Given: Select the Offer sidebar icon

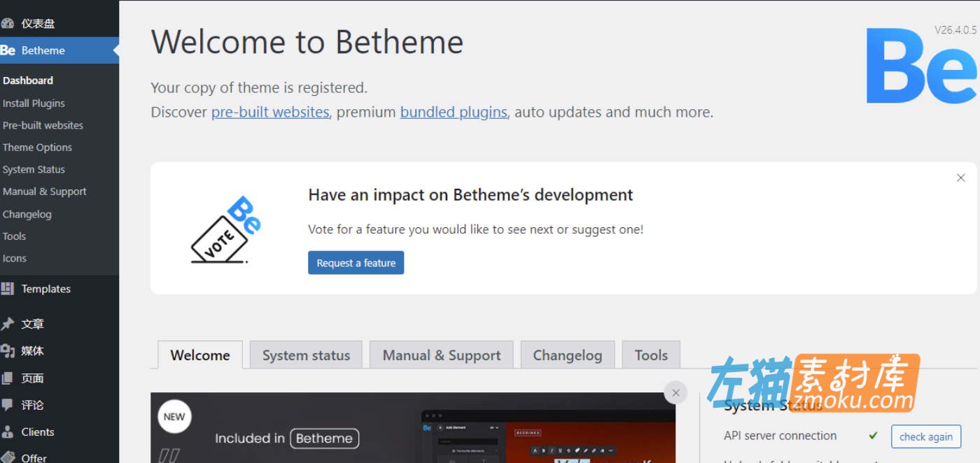Looking at the screenshot, I should pos(9,456).
